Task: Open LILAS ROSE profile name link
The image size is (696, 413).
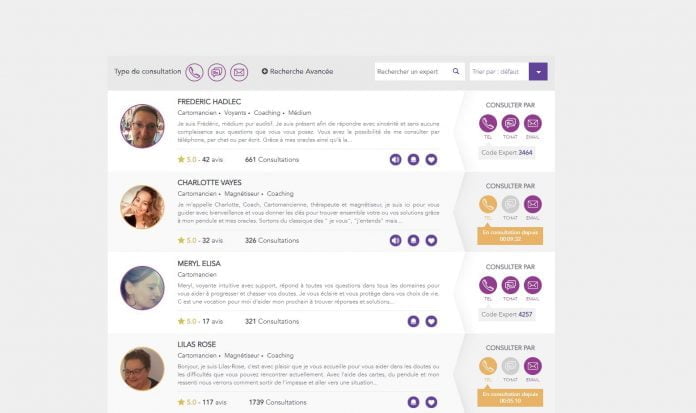Action: 196,344
